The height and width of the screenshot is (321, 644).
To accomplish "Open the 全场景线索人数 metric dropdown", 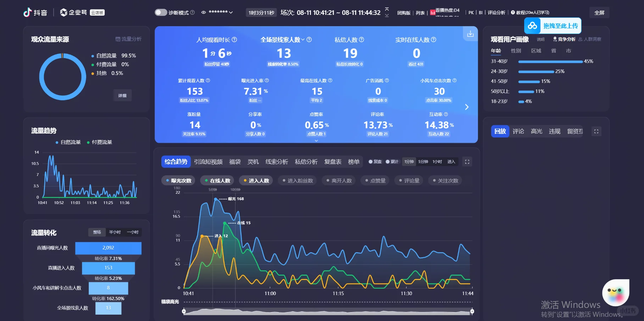I will click(303, 40).
